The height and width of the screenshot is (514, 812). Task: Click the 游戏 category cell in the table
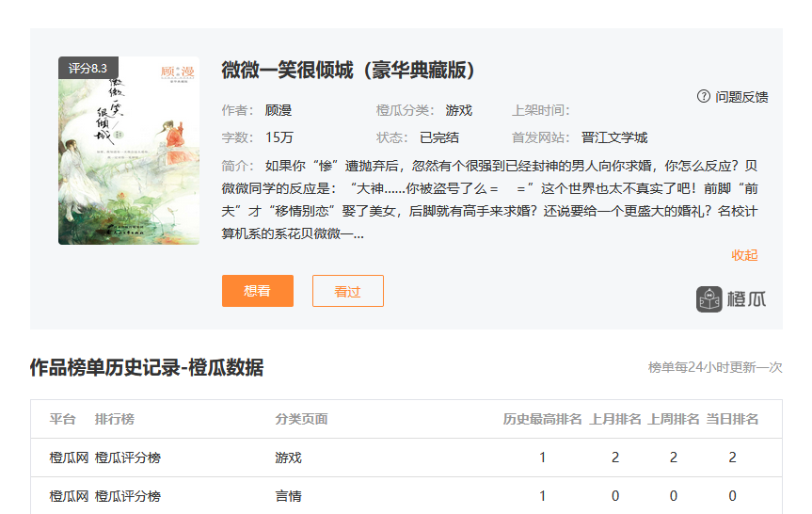pyautogui.click(x=289, y=458)
